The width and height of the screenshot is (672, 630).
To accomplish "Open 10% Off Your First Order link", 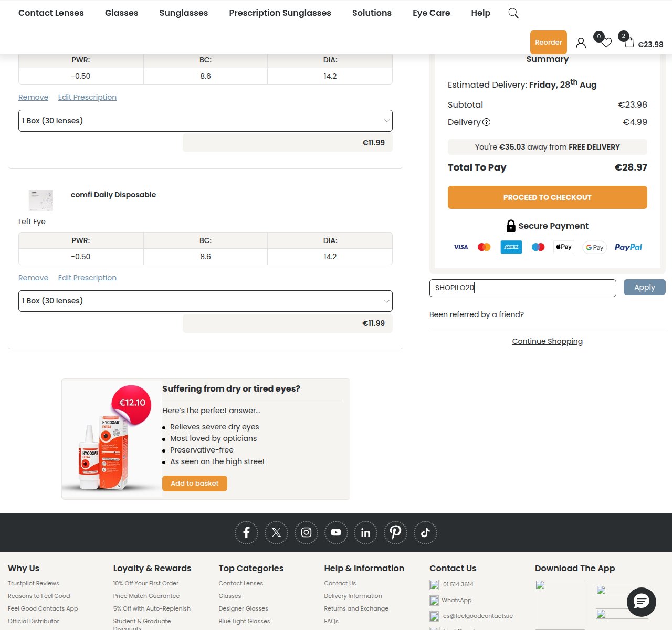I will [146, 583].
